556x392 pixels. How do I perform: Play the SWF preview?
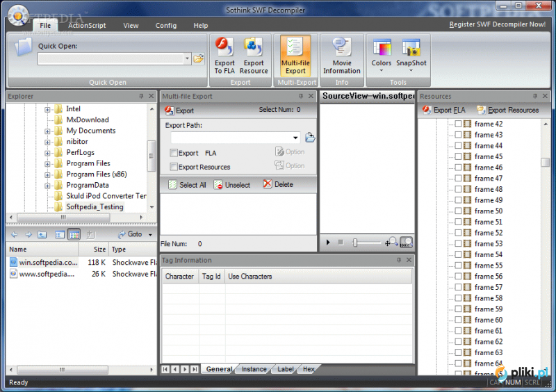pos(328,243)
